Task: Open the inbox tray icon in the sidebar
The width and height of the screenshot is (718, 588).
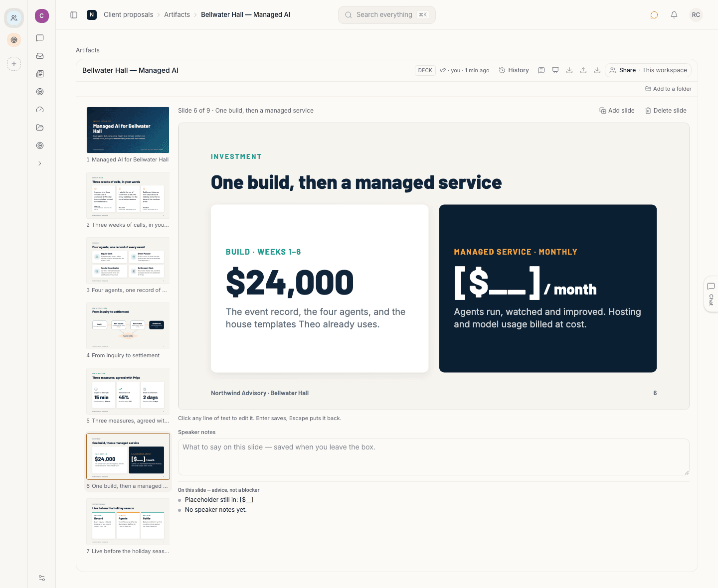Action: pyautogui.click(x=40, y=56)
